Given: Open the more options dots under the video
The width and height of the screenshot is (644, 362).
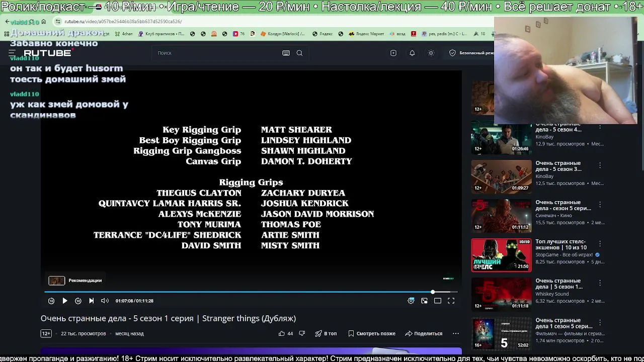Looking at the screenshot, I should (456, 333).
